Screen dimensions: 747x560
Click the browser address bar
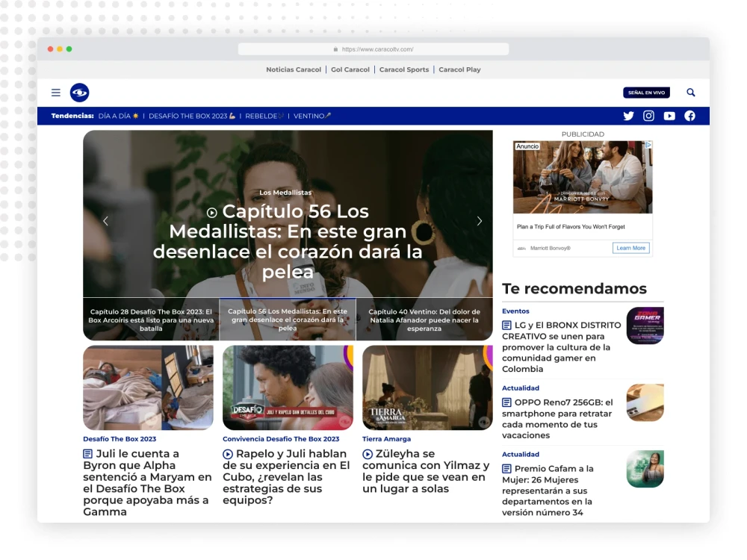click(373, 49)
